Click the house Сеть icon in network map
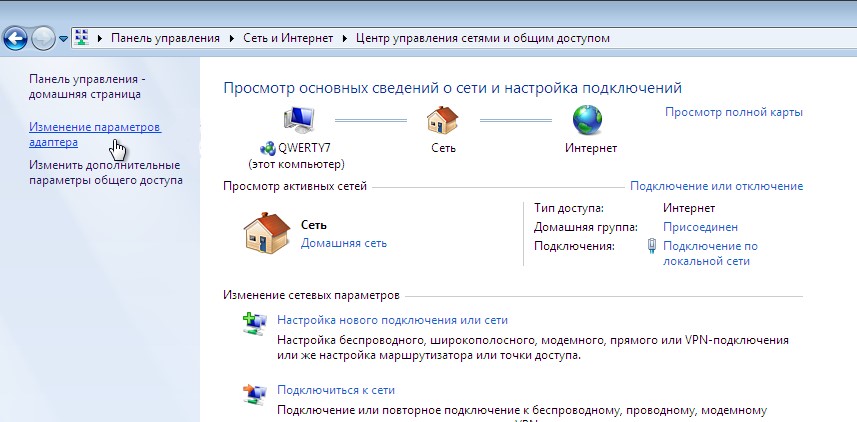 coord(443,120)
